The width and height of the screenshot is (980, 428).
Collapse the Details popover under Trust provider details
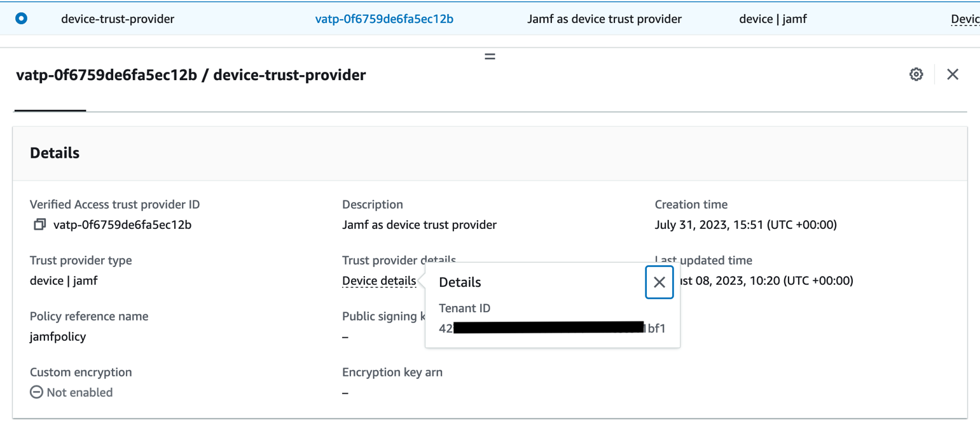[658, 282]
